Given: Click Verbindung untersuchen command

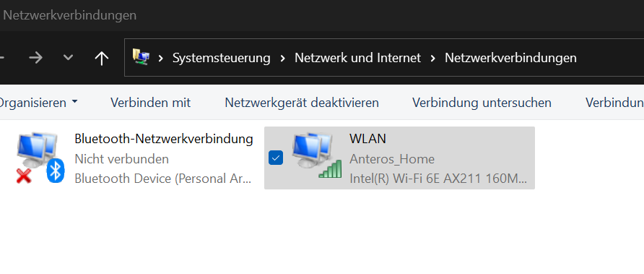Looking at the screenshot, I should click(x=482, y=103).
